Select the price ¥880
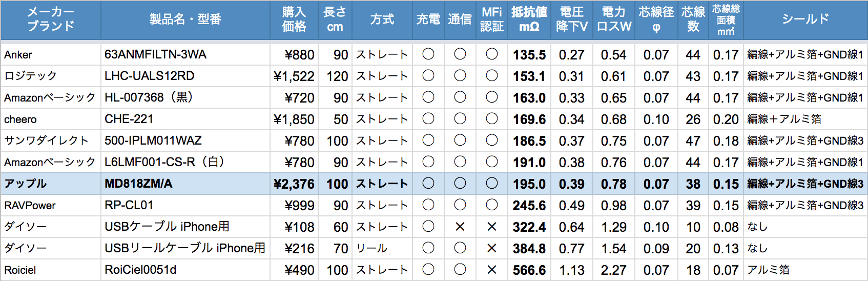 tap(299, 55)
